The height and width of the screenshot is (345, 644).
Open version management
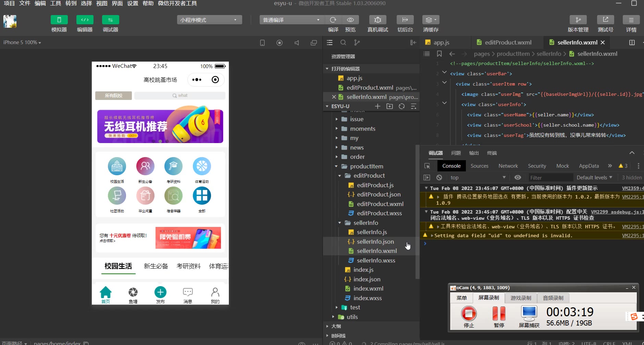(578, 20)
